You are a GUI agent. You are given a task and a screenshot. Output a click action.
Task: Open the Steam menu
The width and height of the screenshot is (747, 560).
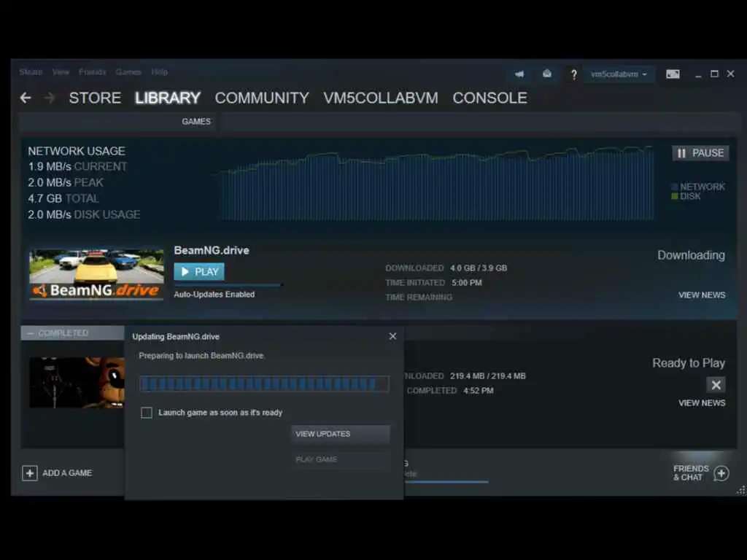(31, 72)
